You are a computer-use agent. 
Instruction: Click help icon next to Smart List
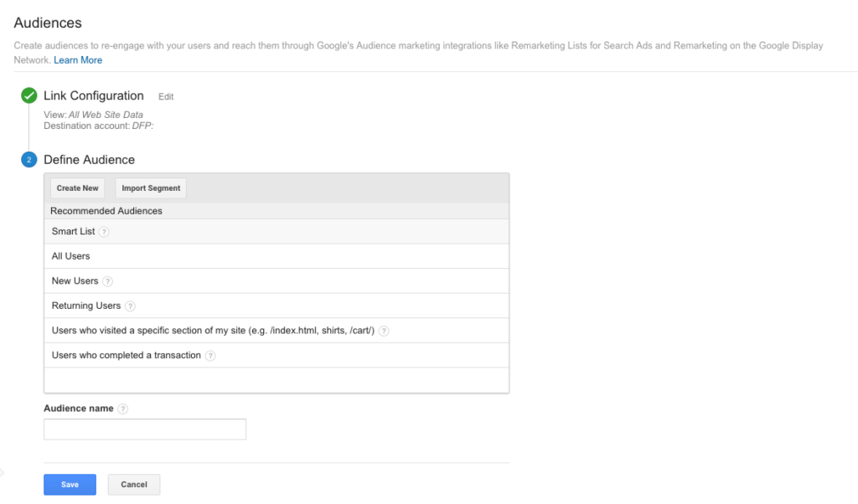[x=104, y=232]
